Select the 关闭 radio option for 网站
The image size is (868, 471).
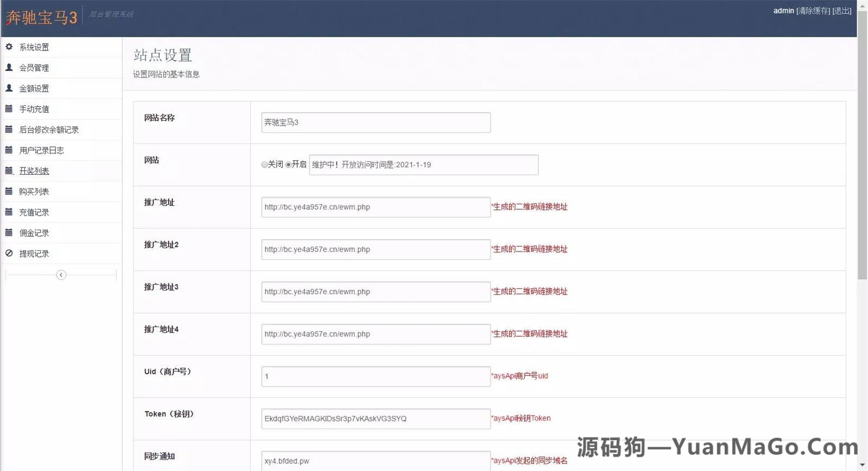click(x=264, y=165)
